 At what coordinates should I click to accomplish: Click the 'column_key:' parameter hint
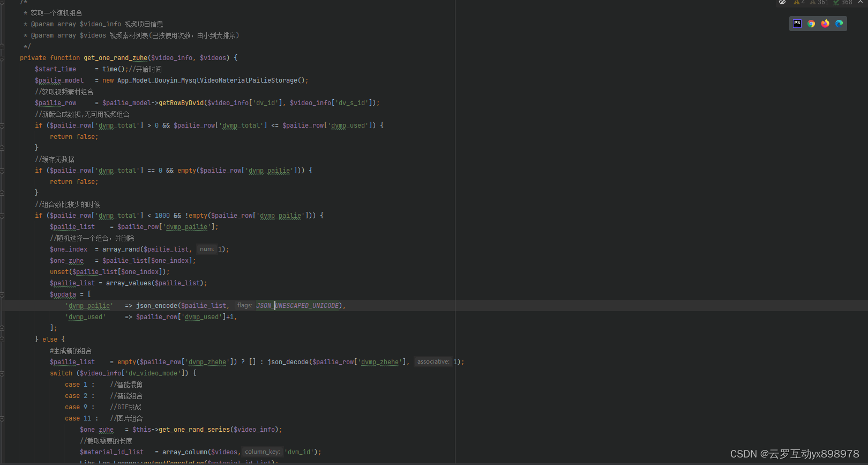pyautogui.click(x=262, y=452)
